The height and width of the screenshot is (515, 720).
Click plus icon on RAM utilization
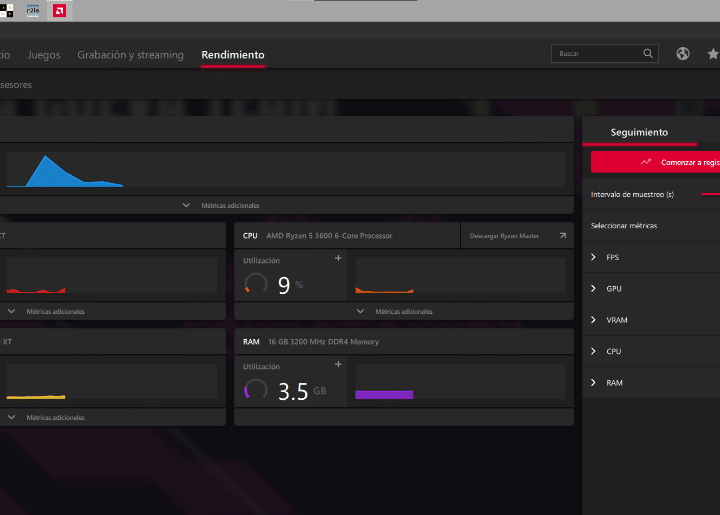pyautogui.click(x=338, y=364)
